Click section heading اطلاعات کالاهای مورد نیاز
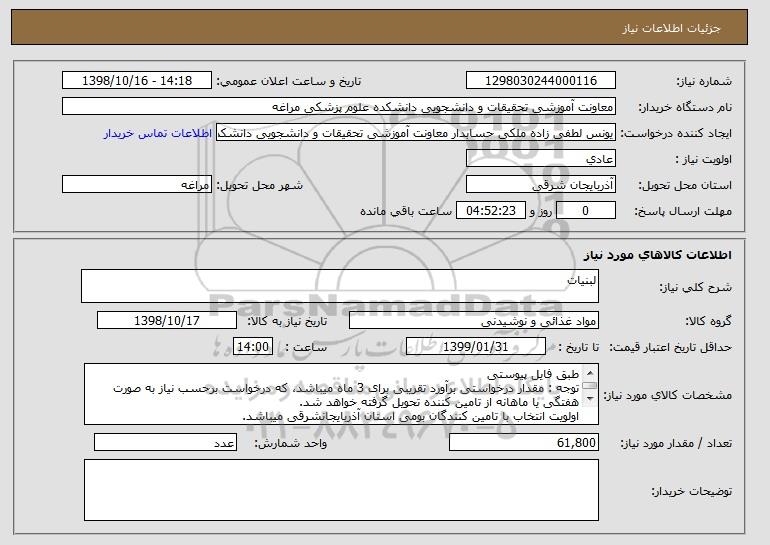Screen dimensions: 770x545 658,255
